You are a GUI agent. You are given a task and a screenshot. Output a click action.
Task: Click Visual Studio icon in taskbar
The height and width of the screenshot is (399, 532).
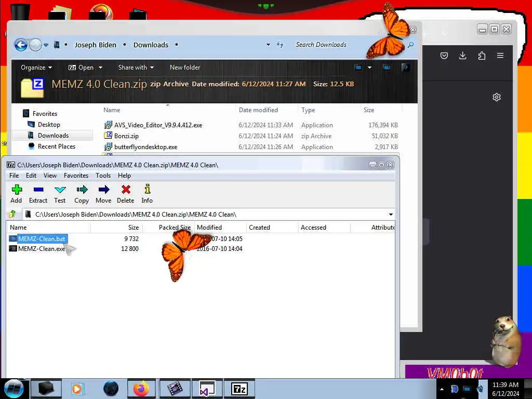[x=207, y=389]
